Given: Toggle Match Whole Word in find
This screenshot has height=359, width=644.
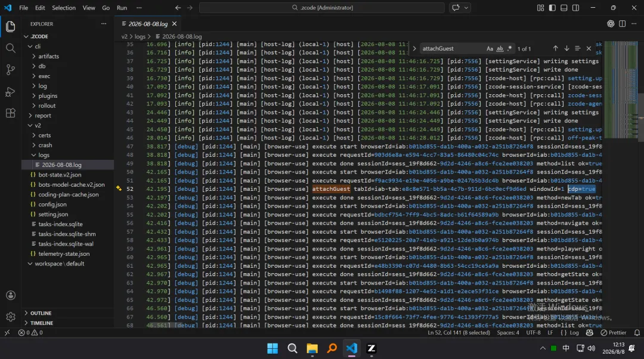Looking at the screenshot, I should [x=500, y=48].
